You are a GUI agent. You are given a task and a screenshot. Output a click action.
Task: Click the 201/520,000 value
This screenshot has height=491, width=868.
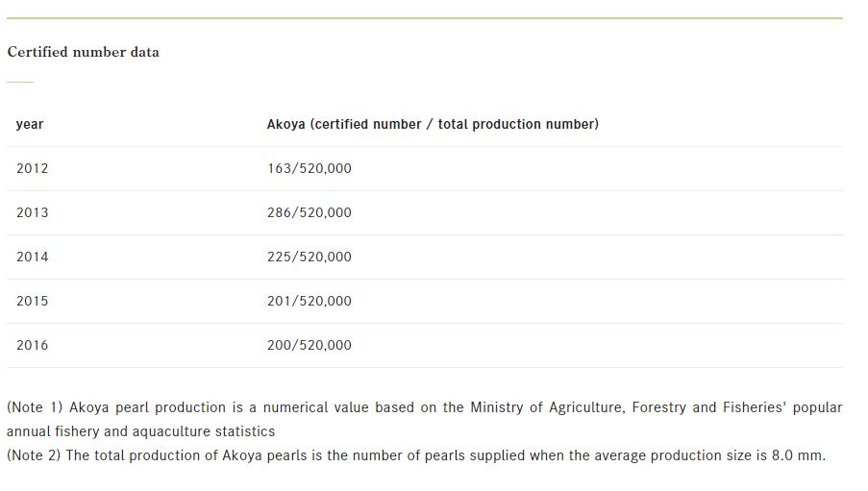[x=309, y=301]
